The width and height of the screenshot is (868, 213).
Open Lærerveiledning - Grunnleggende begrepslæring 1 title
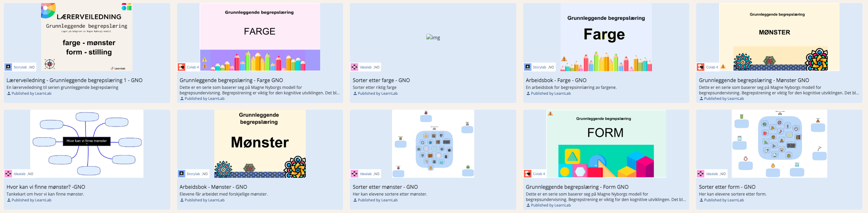74,80
